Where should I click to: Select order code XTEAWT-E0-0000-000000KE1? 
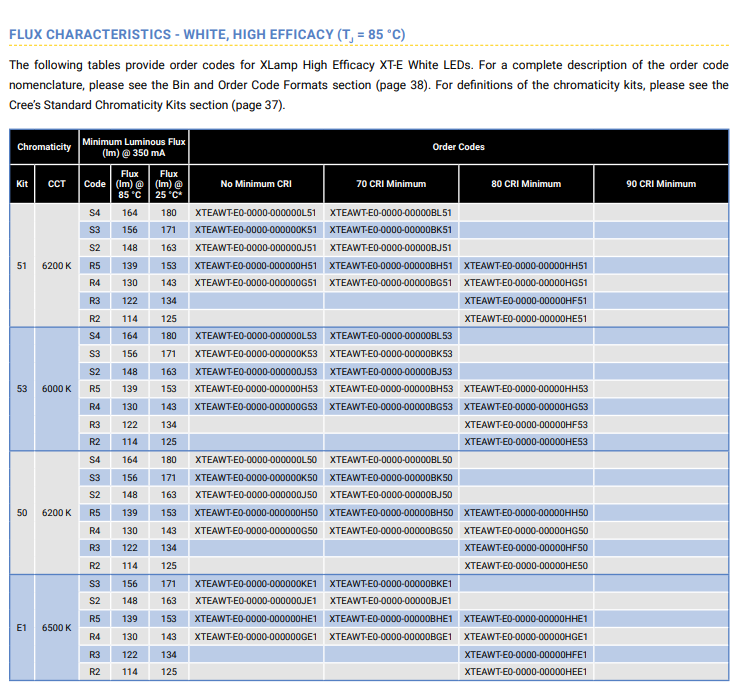pos(256,584)
